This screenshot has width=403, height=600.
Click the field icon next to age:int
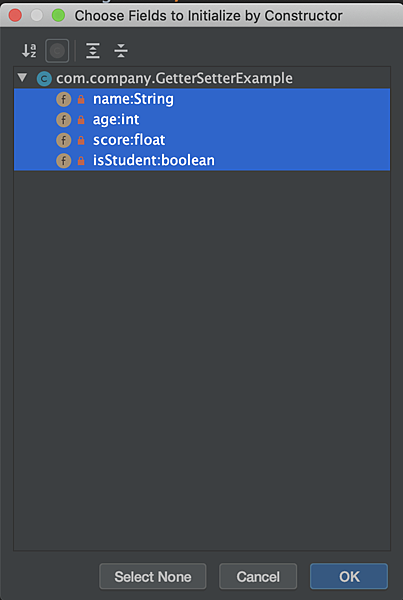(x=64, y=120)
